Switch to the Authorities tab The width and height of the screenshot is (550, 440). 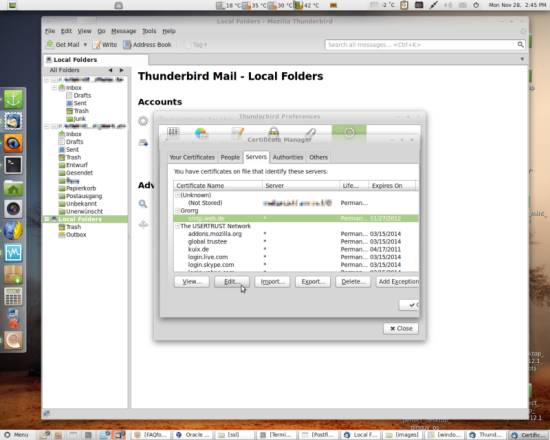click(288, 157)
